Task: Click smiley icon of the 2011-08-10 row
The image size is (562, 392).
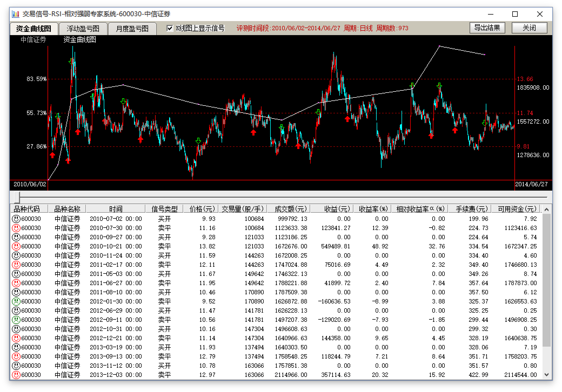Action: [16, 292]
